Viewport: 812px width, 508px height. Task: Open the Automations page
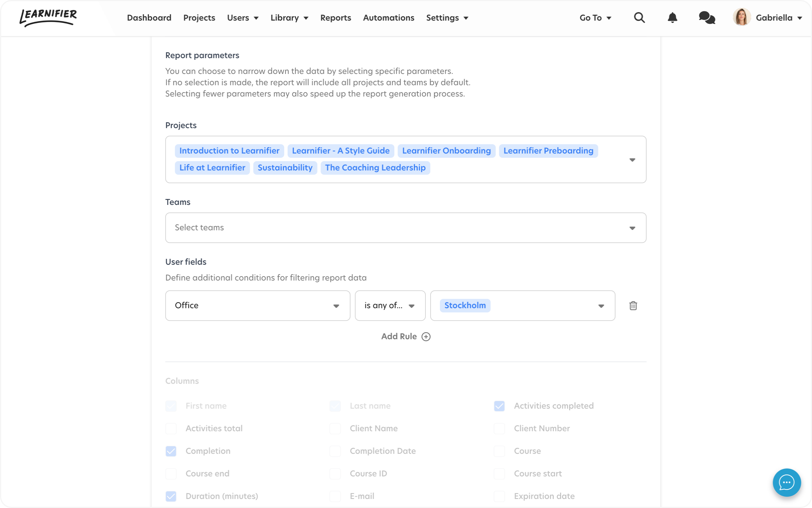389,17
